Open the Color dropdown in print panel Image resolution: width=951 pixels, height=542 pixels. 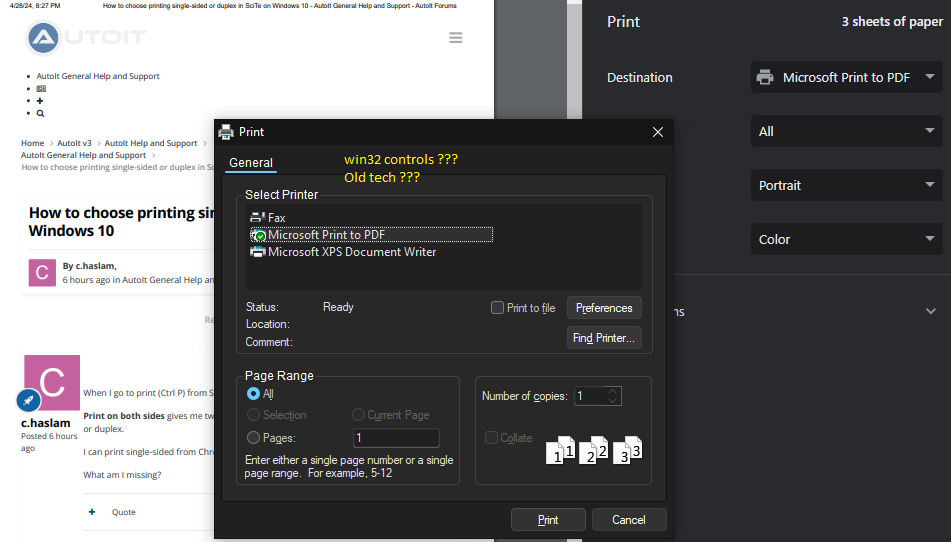847,239
